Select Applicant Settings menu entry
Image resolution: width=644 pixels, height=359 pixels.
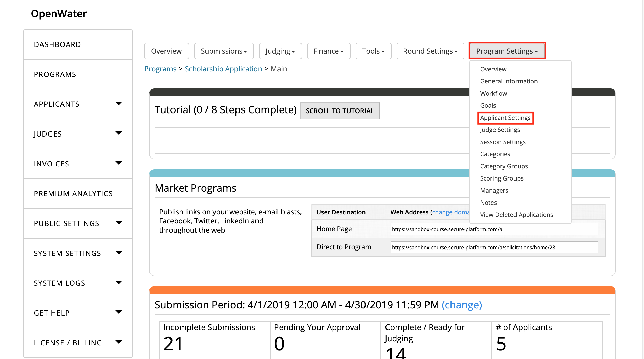coord(505,118)
